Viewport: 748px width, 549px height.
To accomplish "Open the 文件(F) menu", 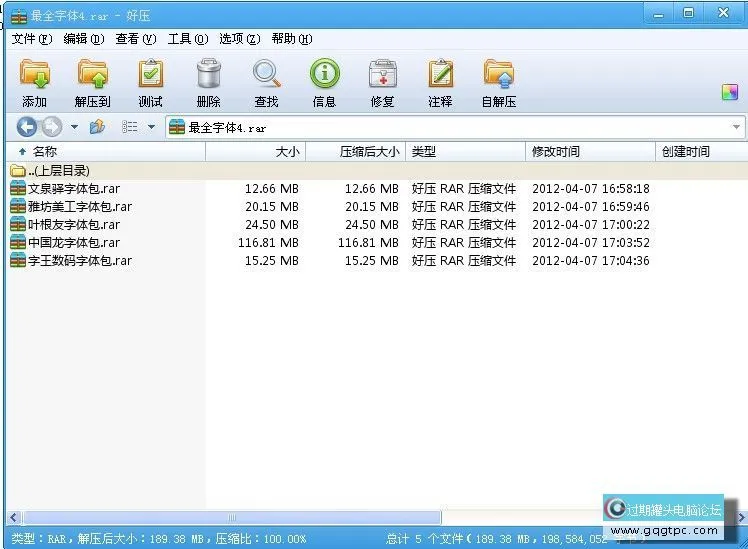I will [31, 39].
